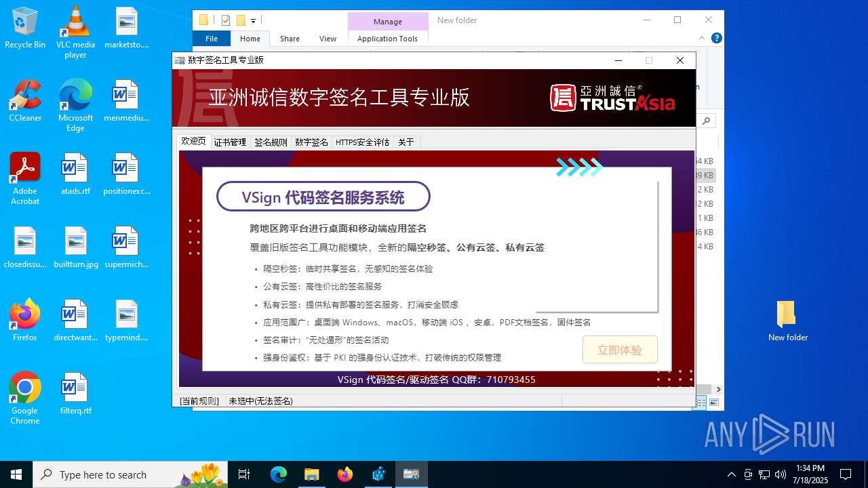Select the New folder desktop icon
The image size is (868, 488).
click(x=787, y=320)
